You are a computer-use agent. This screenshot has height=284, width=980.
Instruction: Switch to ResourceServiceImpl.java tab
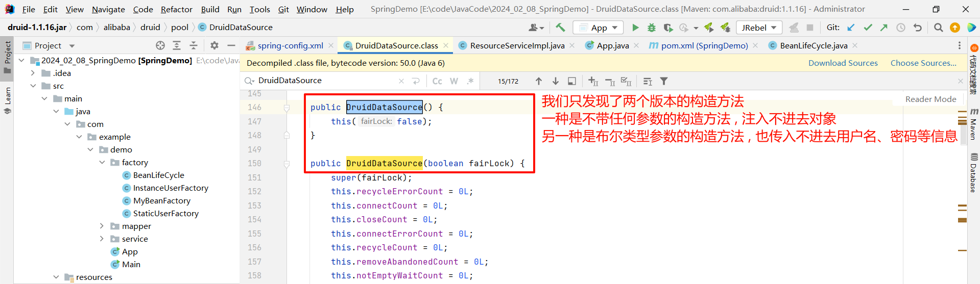tap(517, 45)
